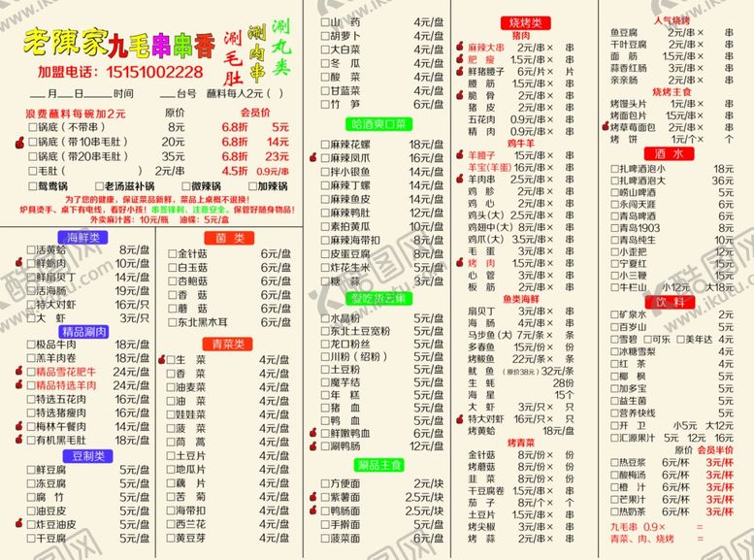The image size is (754, 560).
Task: Click the thumbs-up icon beside 炸豆油皮
Action: click(18, 523)
